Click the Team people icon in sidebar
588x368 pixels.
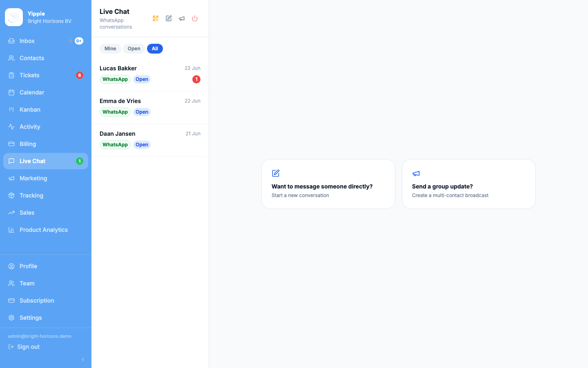pyautogui.click(x=11, y=283)
